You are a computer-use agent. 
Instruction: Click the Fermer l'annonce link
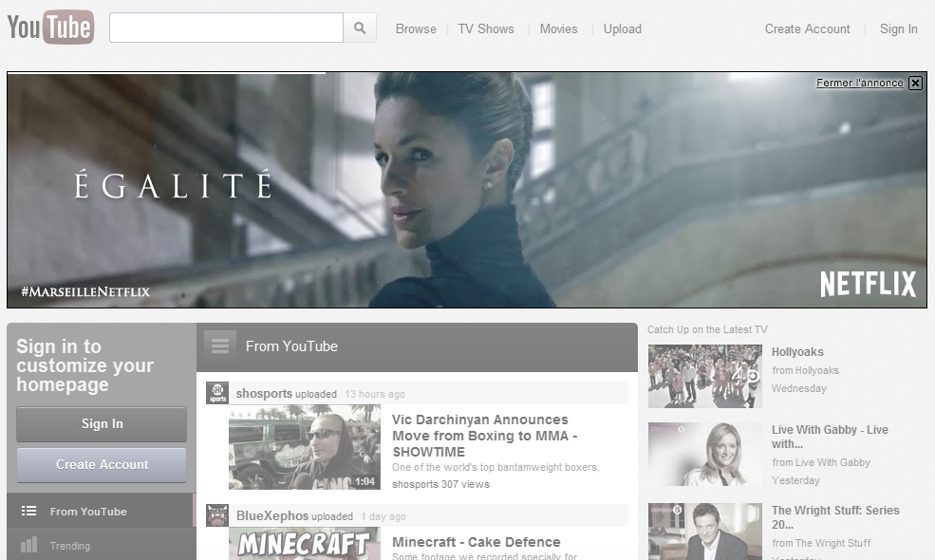[x=859, y=83]
